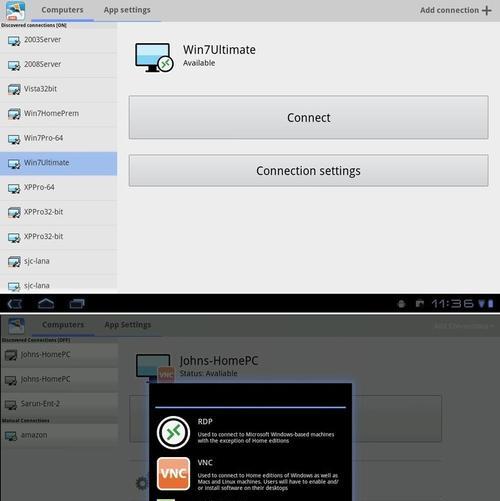Choose Vista32bit from discovered connections
Screen dimensions: 500x501
tap(58, 89)
